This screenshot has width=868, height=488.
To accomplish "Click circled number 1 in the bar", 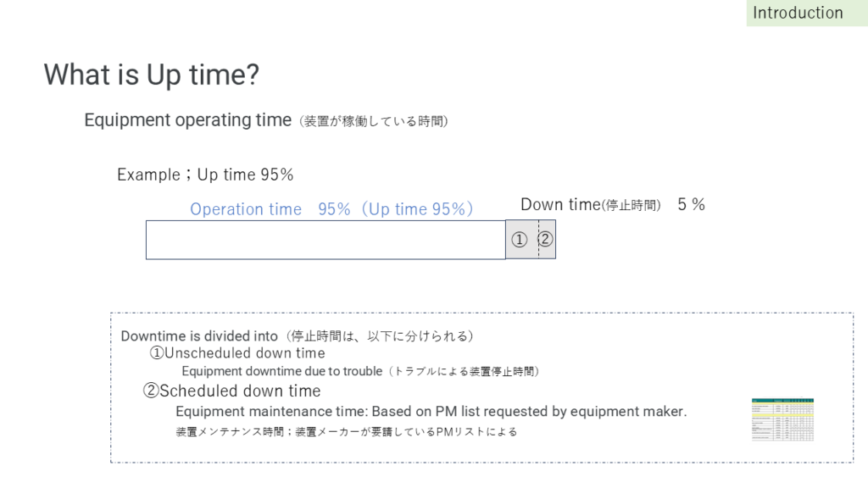I will click(520, 240).
